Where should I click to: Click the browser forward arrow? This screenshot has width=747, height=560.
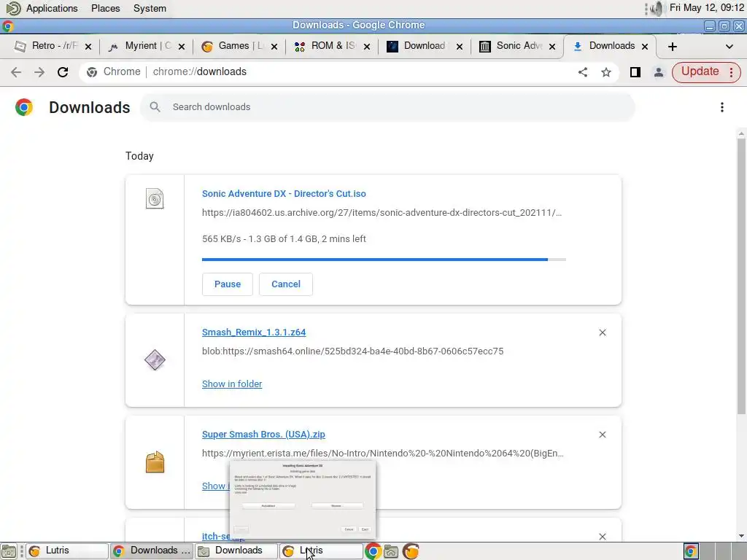coord(39,72)
